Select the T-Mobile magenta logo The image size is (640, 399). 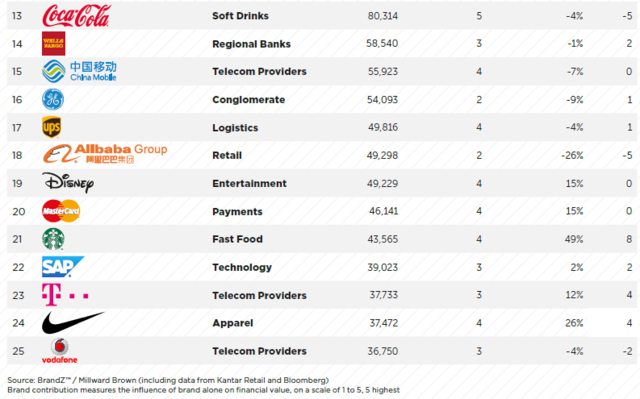click(65, 295)
